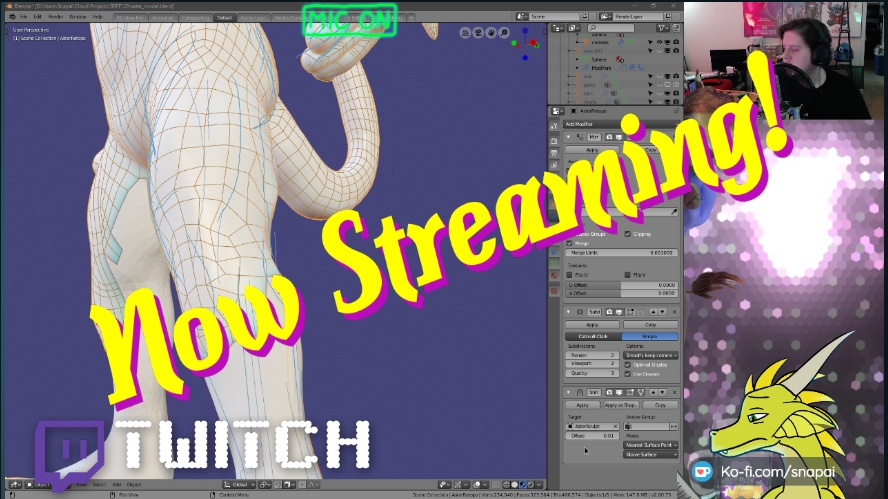Click the camera view icon in viewport

tap(478, 33)
